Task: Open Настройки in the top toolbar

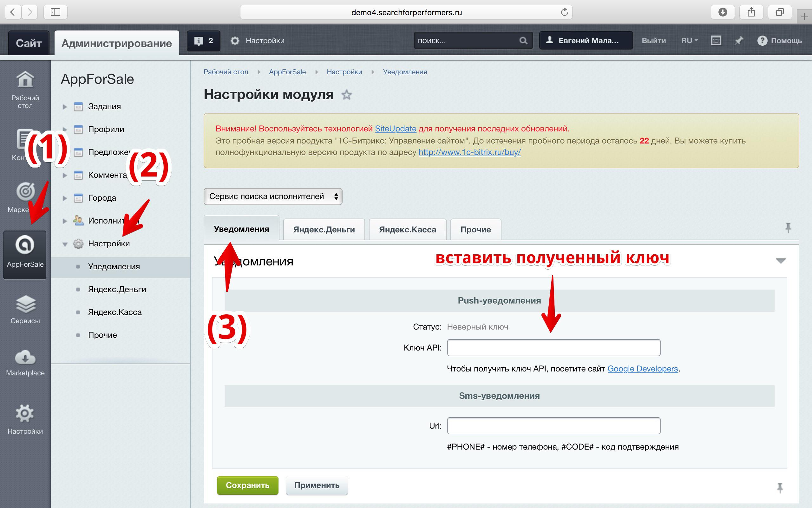Action: pos(258,41)
